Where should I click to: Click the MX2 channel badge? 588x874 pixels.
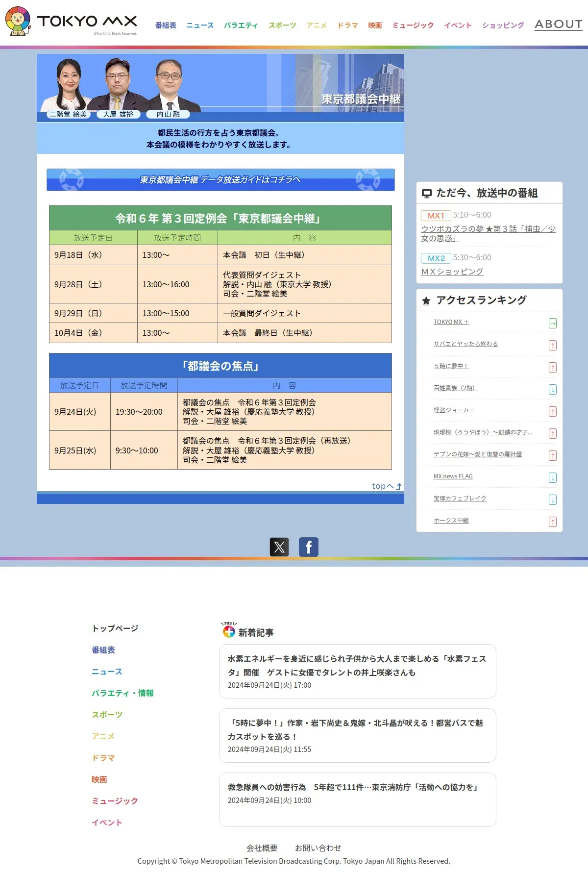[436, 258]
